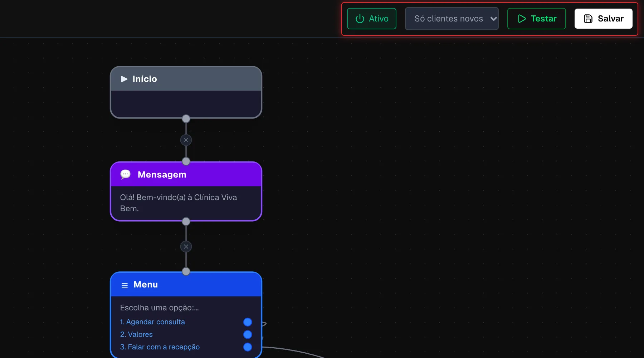Click the speech bubble icon on Mensagem node
This screenshot has width=644, height=358.
[126, 174]
